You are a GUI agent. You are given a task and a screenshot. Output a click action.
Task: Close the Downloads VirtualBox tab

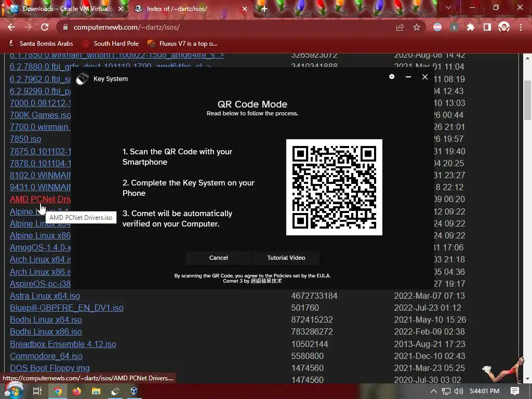click(x=121, y=9)
